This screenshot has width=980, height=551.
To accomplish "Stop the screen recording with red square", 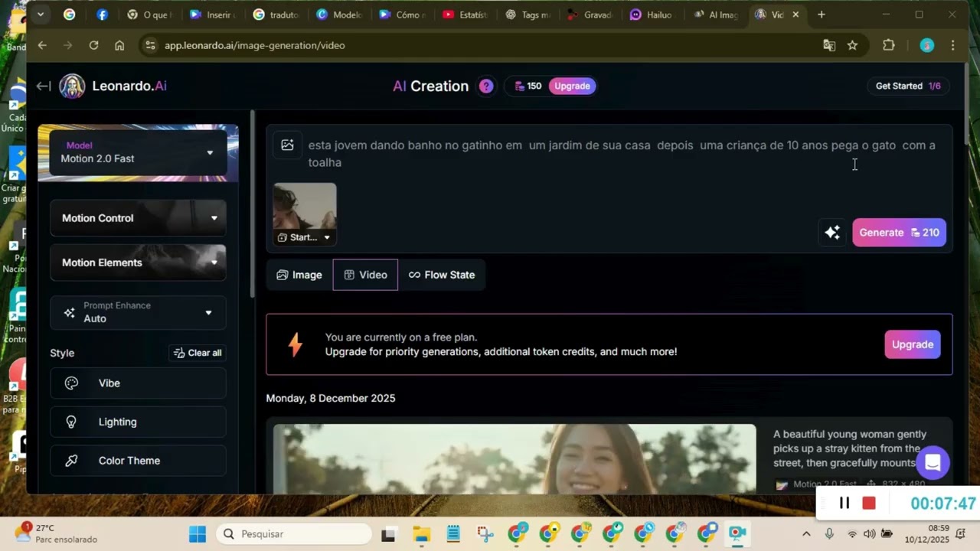I will point(868,503).
